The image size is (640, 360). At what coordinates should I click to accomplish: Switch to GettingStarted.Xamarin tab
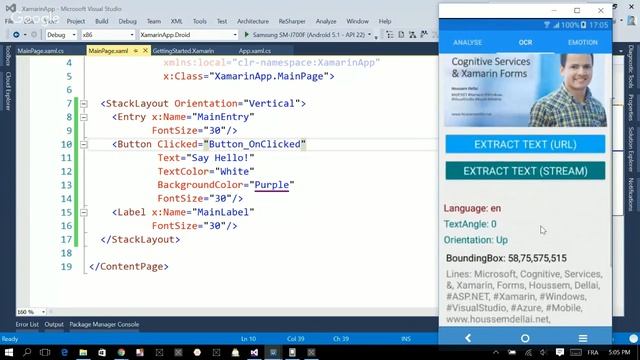[183, 51]
